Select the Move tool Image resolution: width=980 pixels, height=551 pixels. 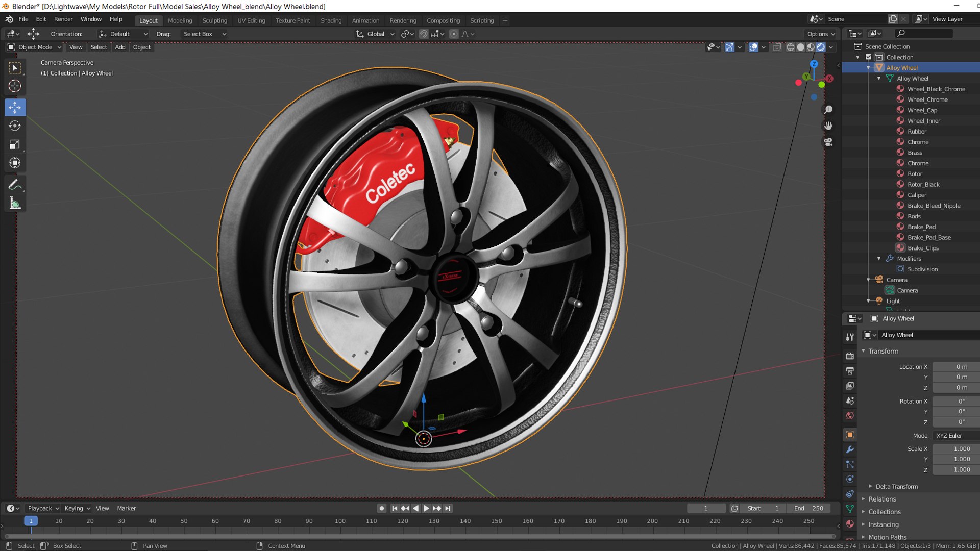click(15, 107)
